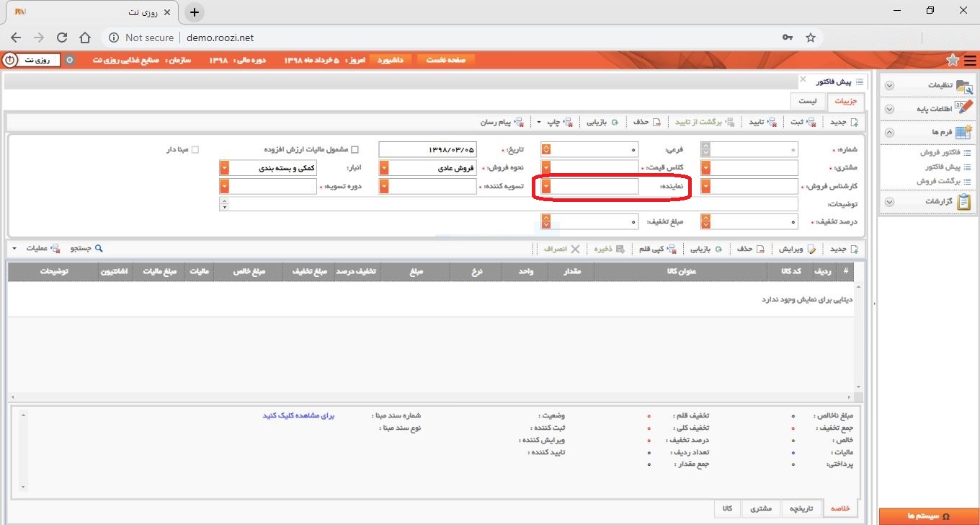Collapse the فرم ها sidebar section chevron
The height and width of the screenshot is (525, 980).
pyautogui.click(x=889, y=133)
